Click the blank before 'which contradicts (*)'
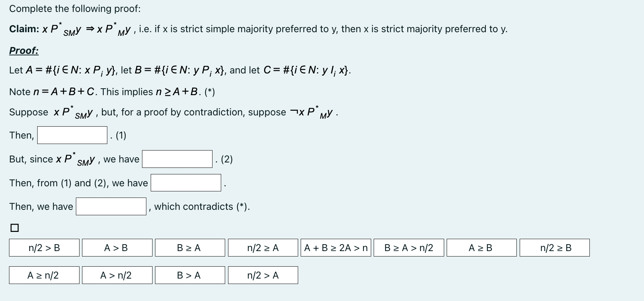 point(110,206)
